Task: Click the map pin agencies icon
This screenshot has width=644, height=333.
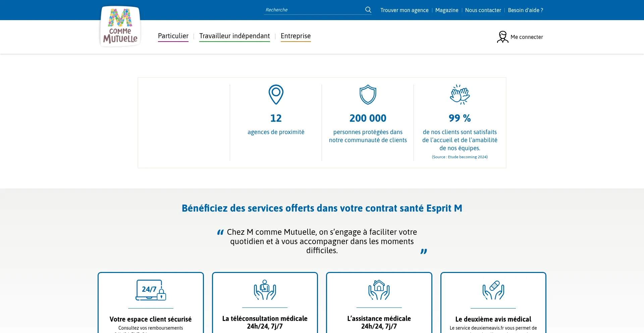Action: pyautogui.click(x=276, y=95)
